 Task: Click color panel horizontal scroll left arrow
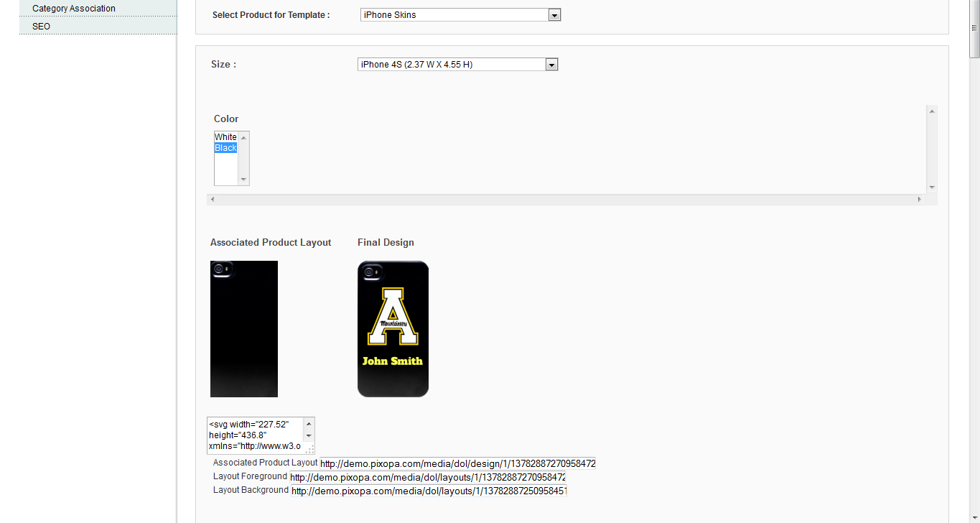point(213,199)
